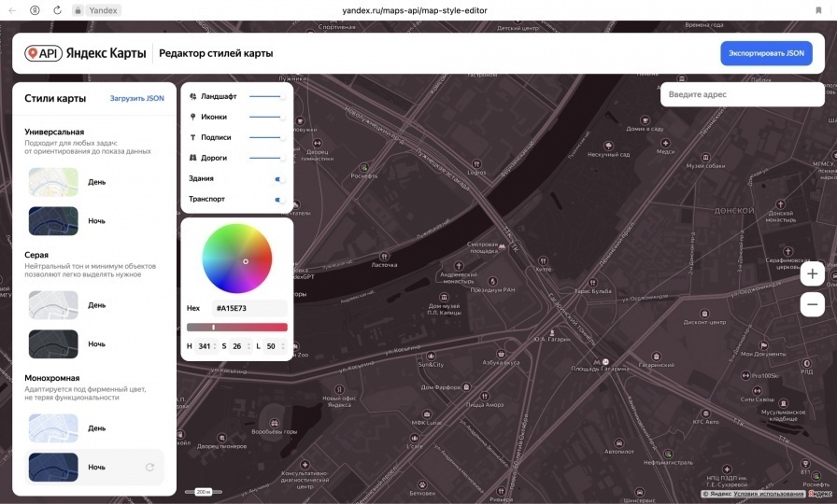Toggle the Здания buildings switch
The width and height of the screenshot is (837, 504).
279,179
